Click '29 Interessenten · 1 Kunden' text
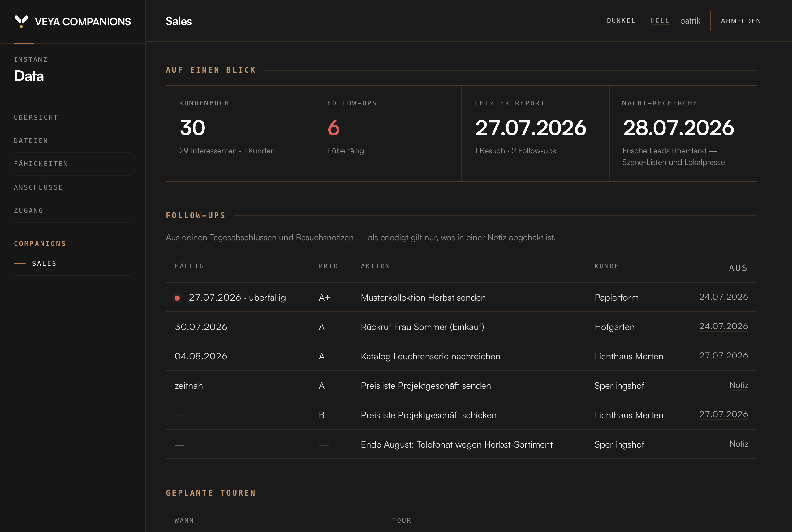 coord(227,151)
